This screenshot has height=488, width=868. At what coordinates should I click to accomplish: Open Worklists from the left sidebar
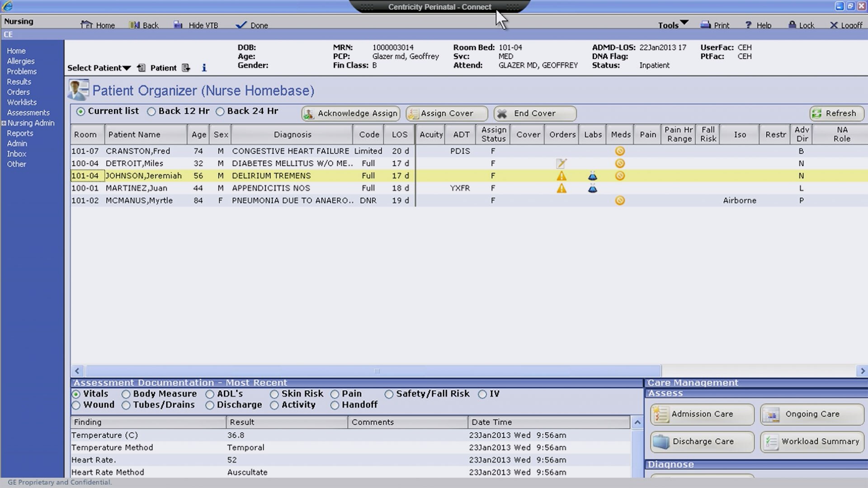[x=21, y=102]
